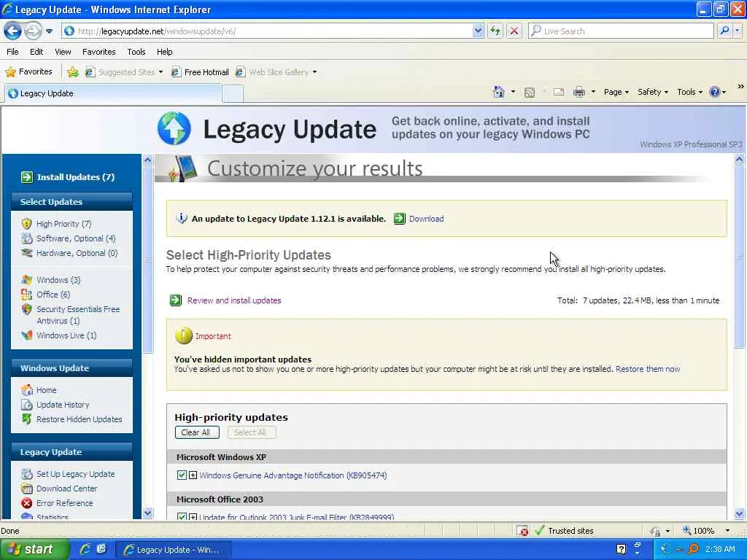Open the View menu
The width and height of the screenshot is (747, 560).
63,52
